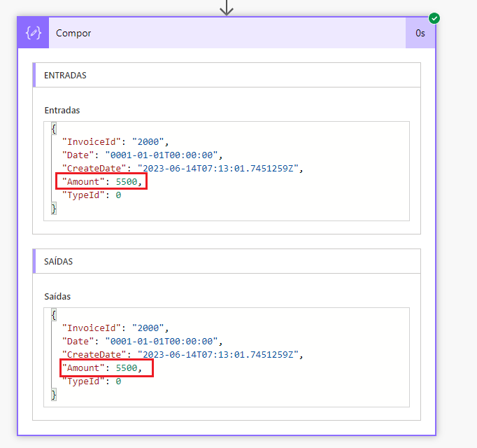Select the Date line in Entradas JSON
The height and width of the screenshot is (448, 477).
pyautogui.click(x=143, y=155)
